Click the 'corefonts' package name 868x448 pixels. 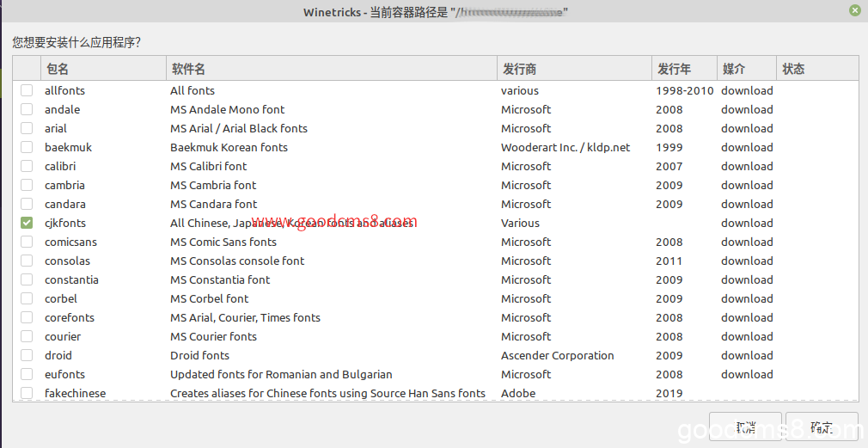pos(70,317)
